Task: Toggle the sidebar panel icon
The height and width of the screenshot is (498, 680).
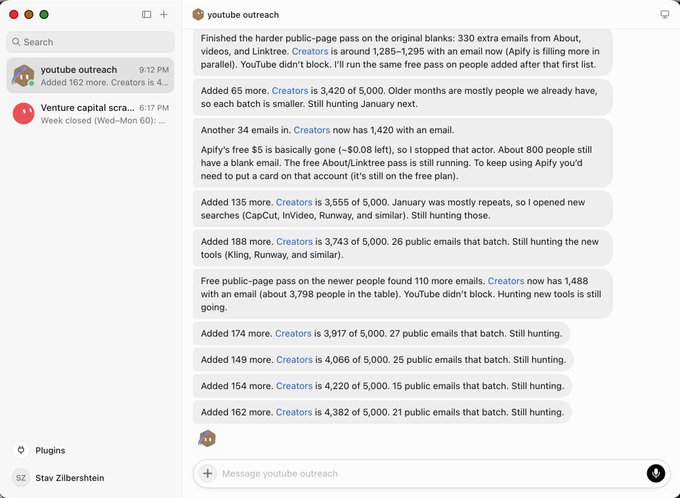Action: point(147,14)
